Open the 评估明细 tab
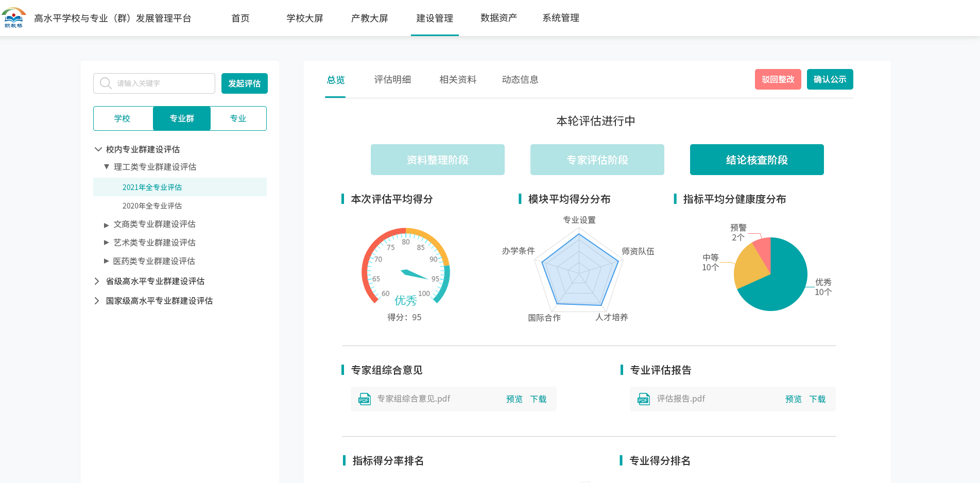The height and width of the screenshot is (483, 980). [392, 80]
